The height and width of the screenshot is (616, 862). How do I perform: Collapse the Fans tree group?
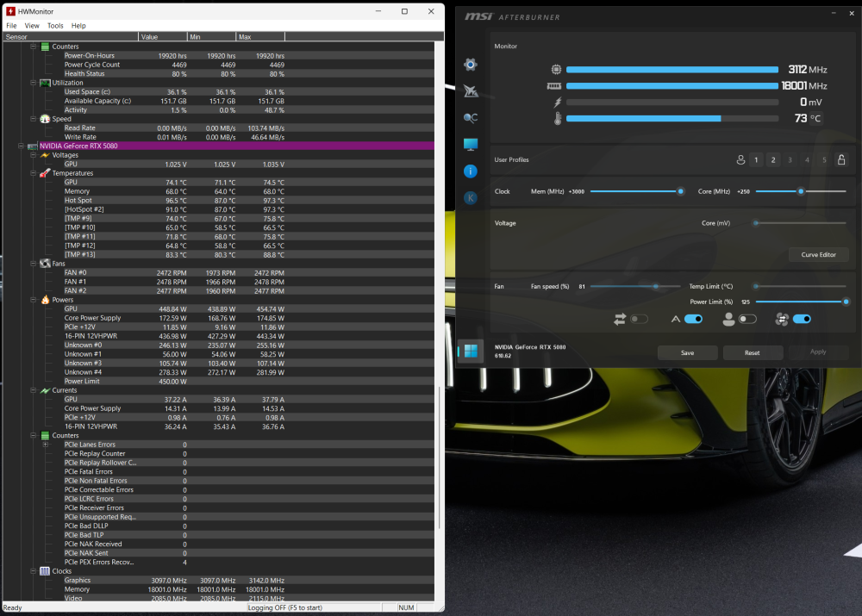coord(33,264)
